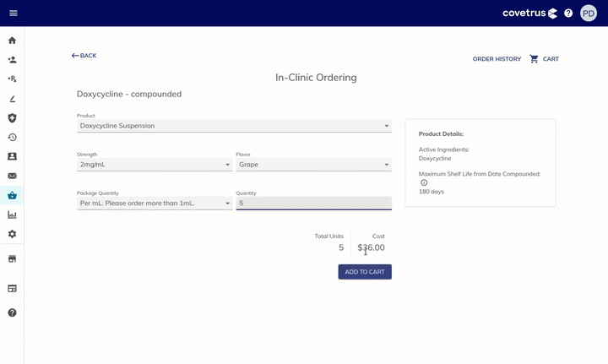Go to Home in the sidebar
Screen dimensions: 608x364
coord(12,41)
